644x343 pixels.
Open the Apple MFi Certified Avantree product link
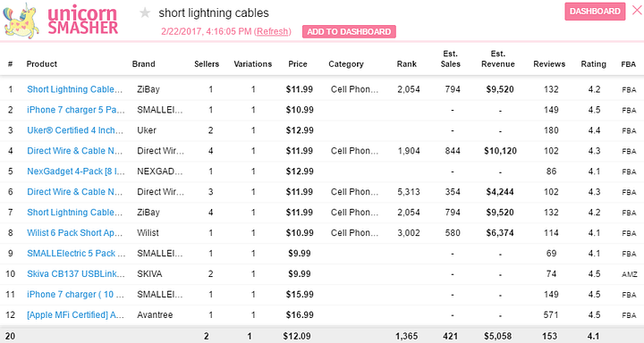75,315
